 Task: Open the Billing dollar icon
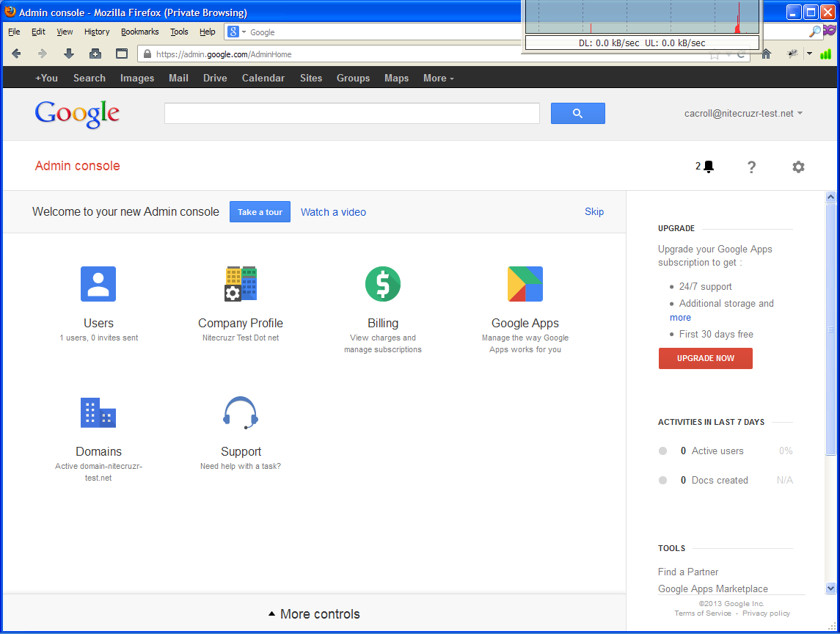coord(382,283)
